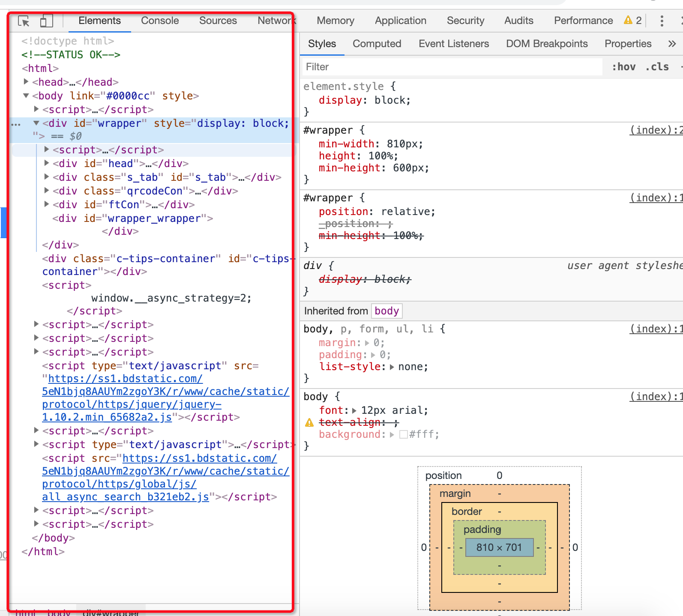
Task: Expand the background shorthand property
Action: (x=392, y=434)
